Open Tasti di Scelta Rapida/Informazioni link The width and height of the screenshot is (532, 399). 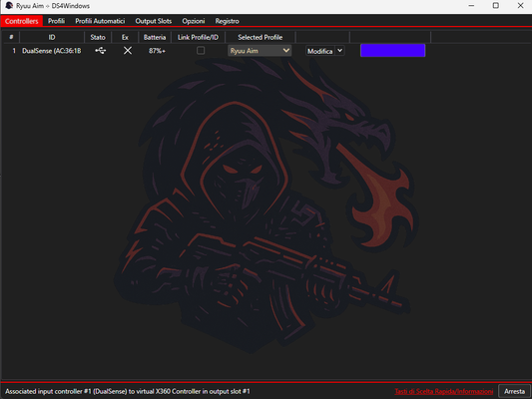pos(444,392)
